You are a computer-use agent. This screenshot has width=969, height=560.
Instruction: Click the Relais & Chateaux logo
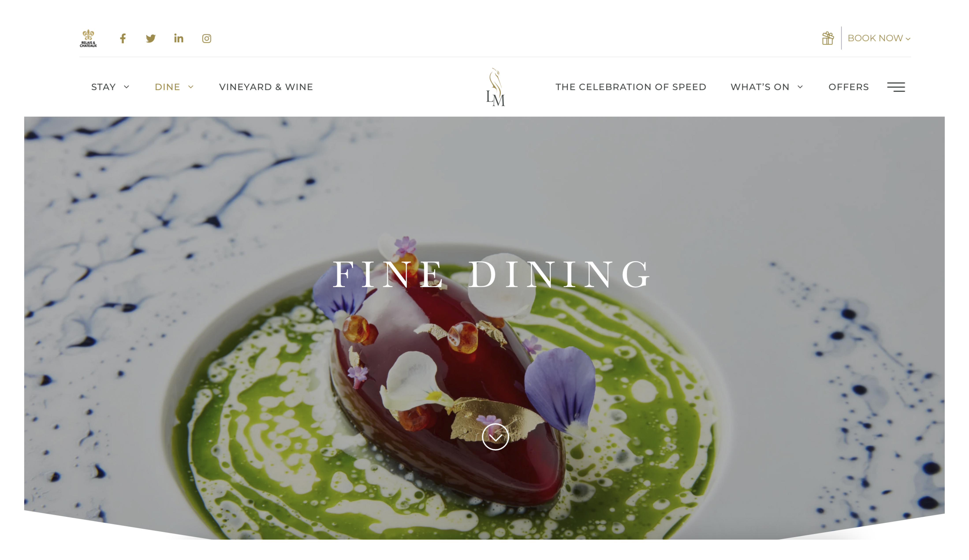click(x=88, y=38)
